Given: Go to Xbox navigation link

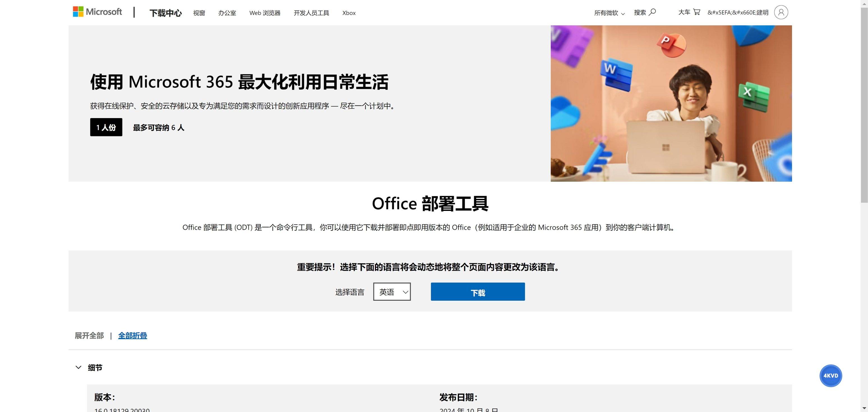Looking at the screenshot, I should coord(349,13).
